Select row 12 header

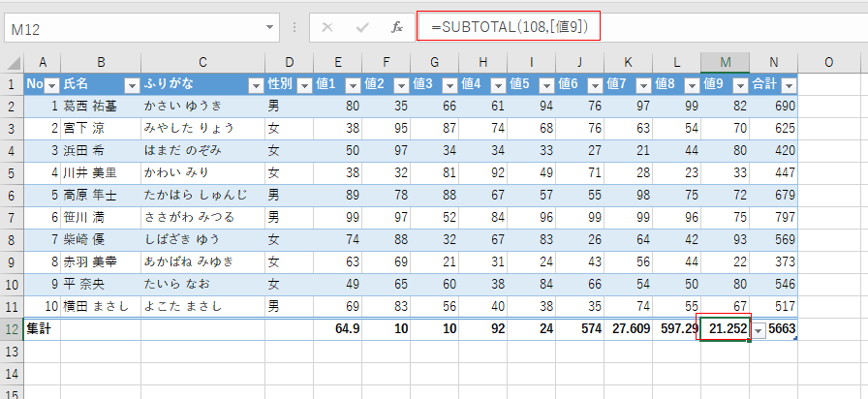[x=12, y=329]
